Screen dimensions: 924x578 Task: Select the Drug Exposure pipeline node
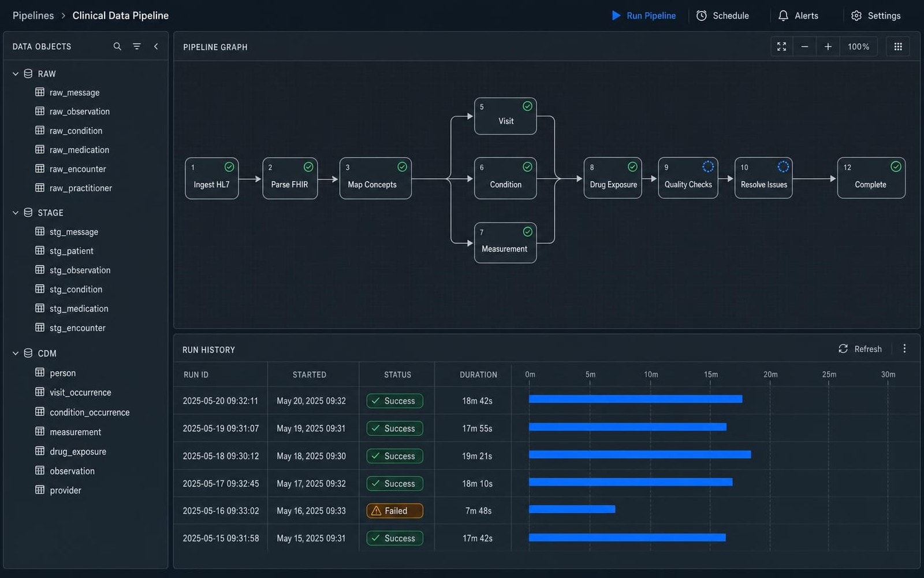click(613, 178)
